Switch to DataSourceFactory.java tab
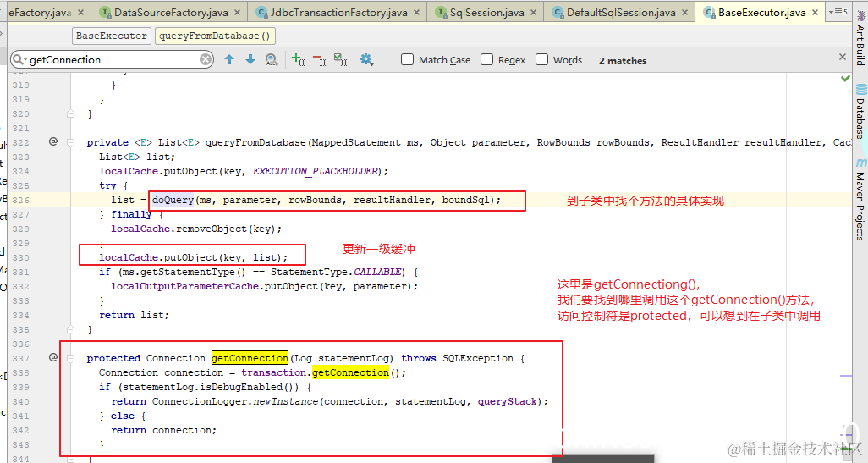This screenshot has height=463, width=868. [x=171, y=12]
